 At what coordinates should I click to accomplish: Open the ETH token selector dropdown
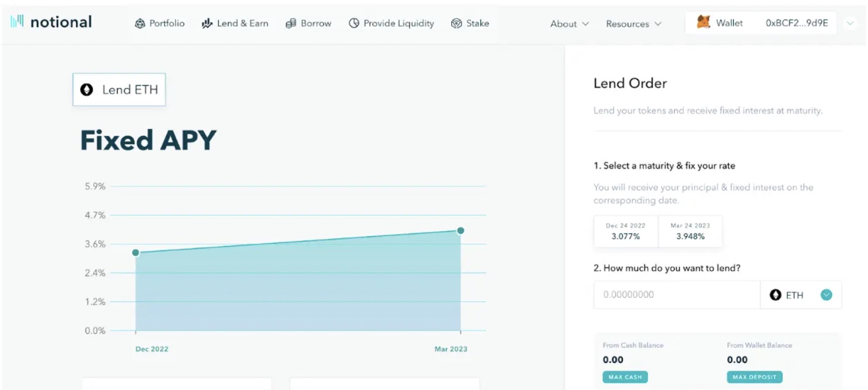826,294
